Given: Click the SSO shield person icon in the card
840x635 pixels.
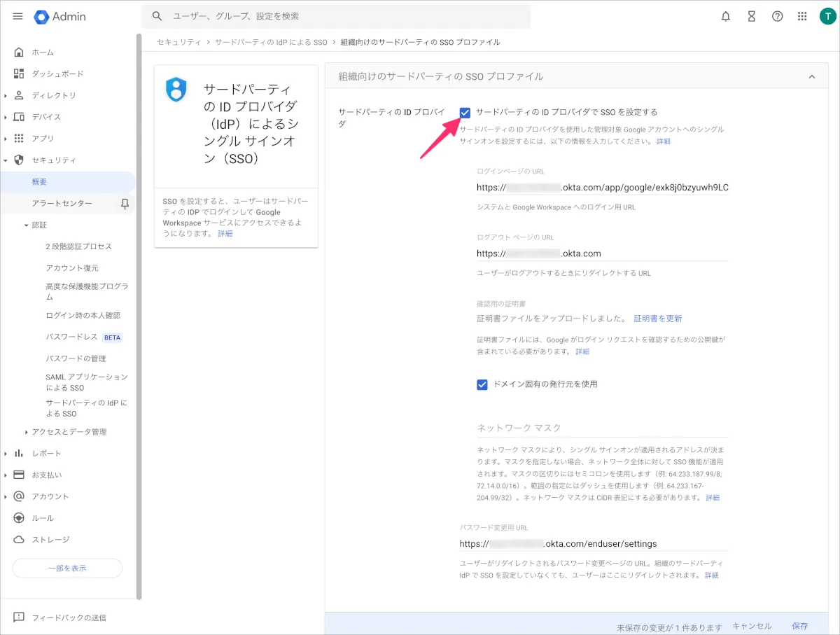Looking at the screenshot, I should coord(176,89).
